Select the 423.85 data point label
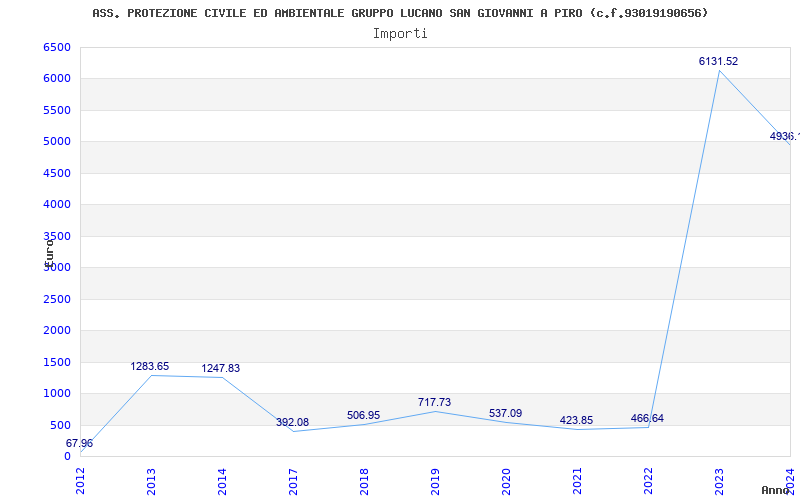This screenshot has height=500, width=800. [576, 421]
